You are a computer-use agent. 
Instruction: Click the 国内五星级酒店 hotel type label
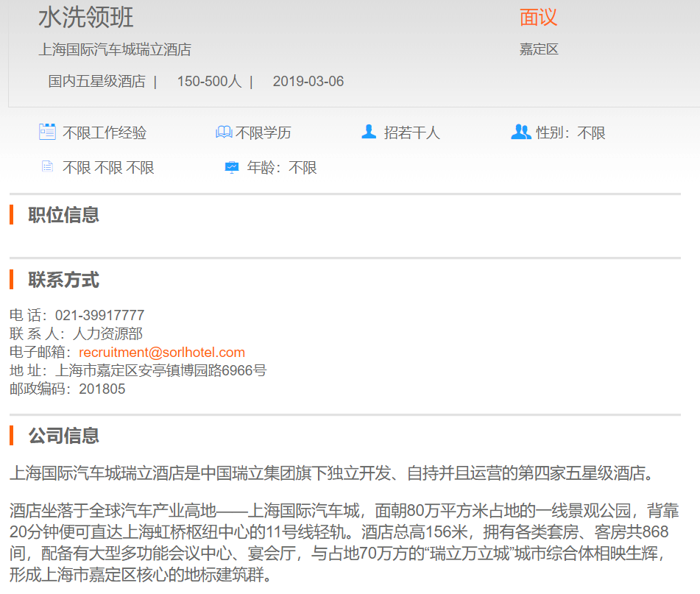97,81
